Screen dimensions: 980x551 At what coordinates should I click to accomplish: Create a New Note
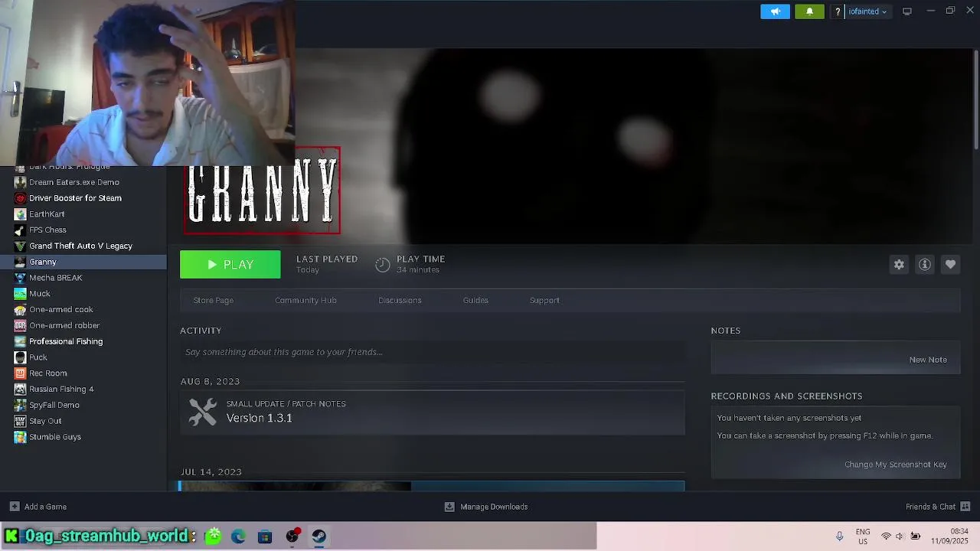(x=928, y=360)
